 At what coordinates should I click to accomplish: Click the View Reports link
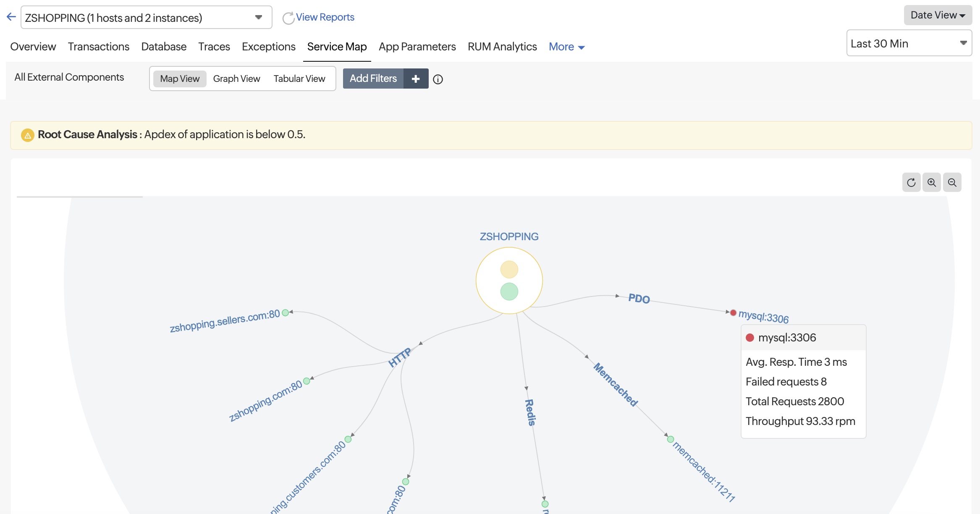(325, 17)
